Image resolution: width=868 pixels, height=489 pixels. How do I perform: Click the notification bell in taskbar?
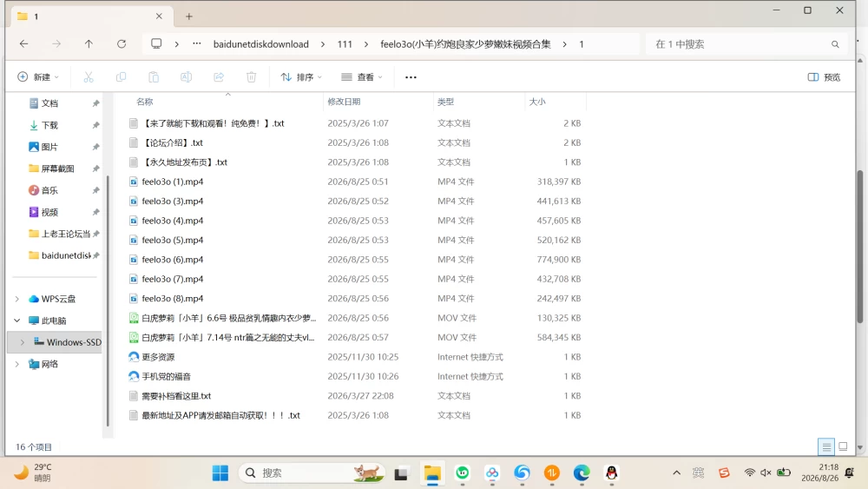(x=850, y=472)
